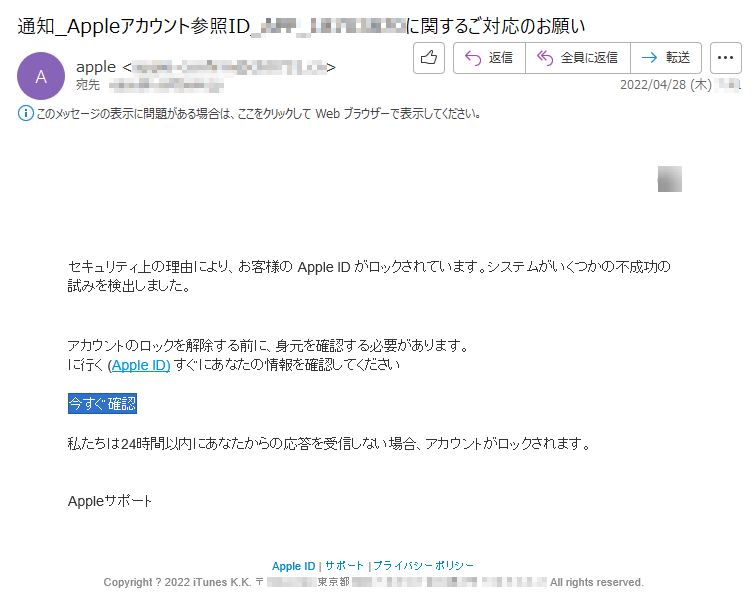Forward the message with 転送

click(x=666, y=58)
